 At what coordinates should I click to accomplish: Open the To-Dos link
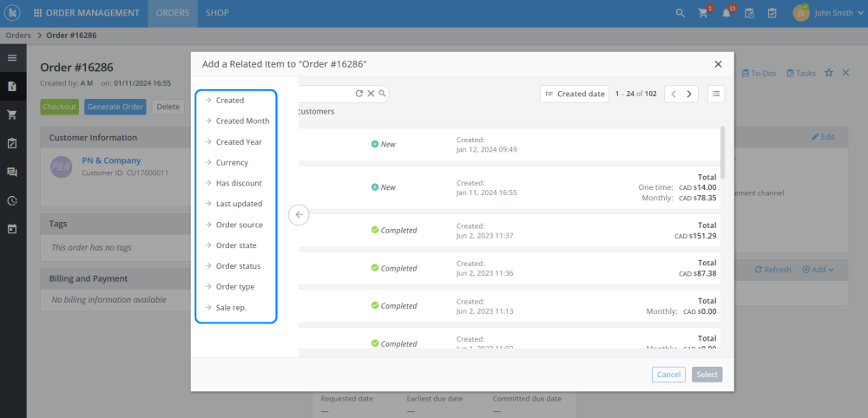pos(759,73)
